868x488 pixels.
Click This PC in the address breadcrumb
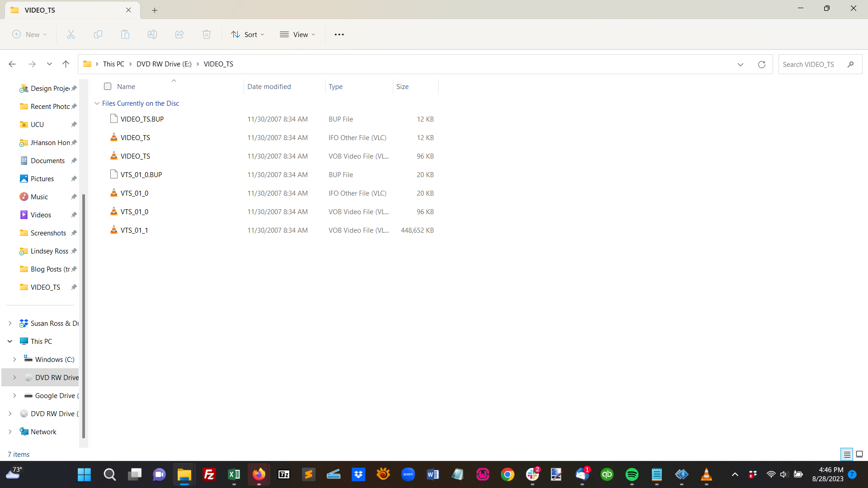(x=113, y=64)
